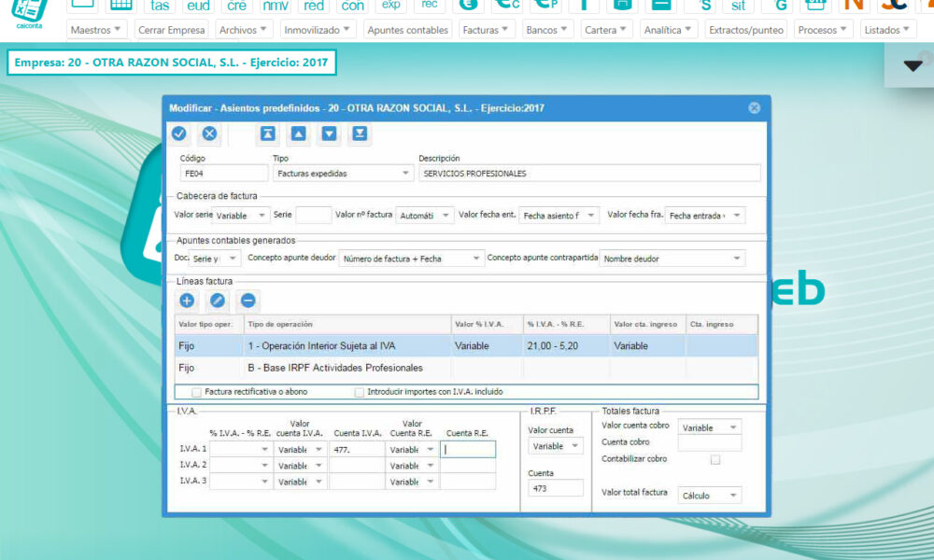The height and width of the screenshot is (560, 934).
Task: Tick the 'Contabilizar cobro' checkbox
Action: tap(715, 459)
